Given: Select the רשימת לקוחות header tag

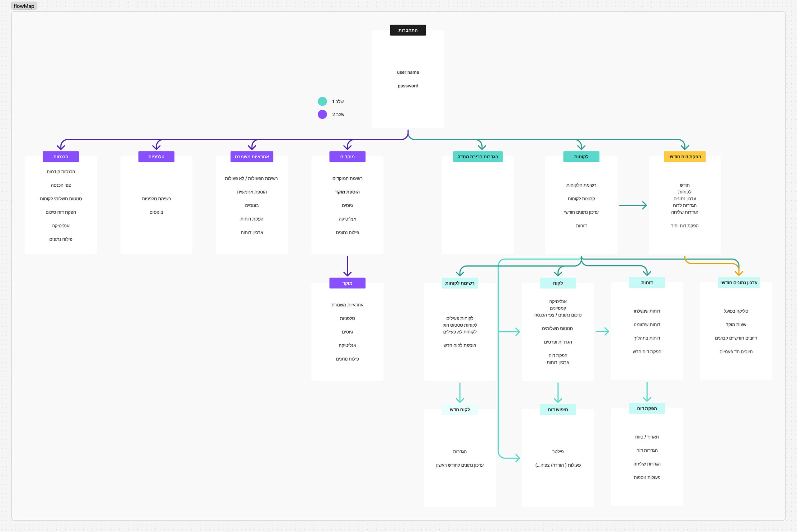Looking at the screenshot, I should coord(460,283).
